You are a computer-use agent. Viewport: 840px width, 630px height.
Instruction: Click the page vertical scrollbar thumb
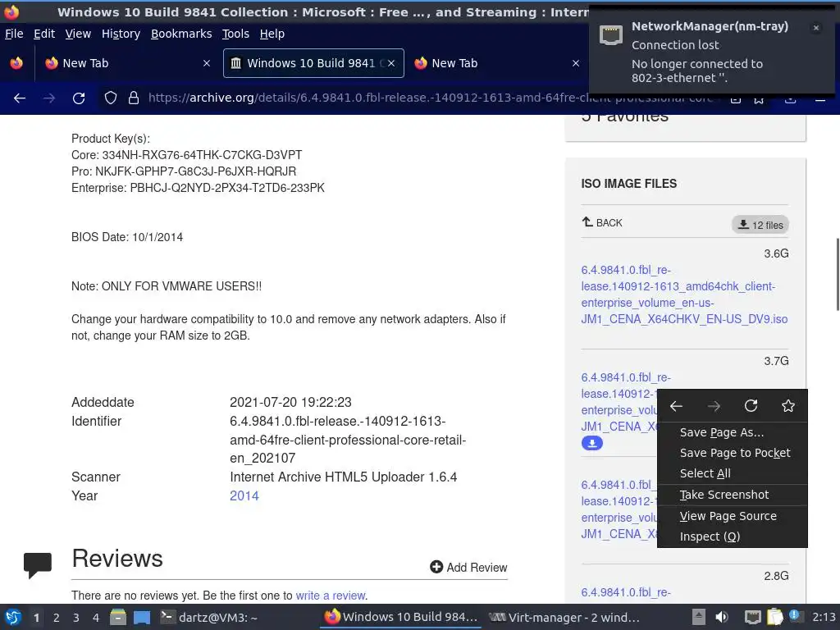pyautogui.click(x=838, y=274)
